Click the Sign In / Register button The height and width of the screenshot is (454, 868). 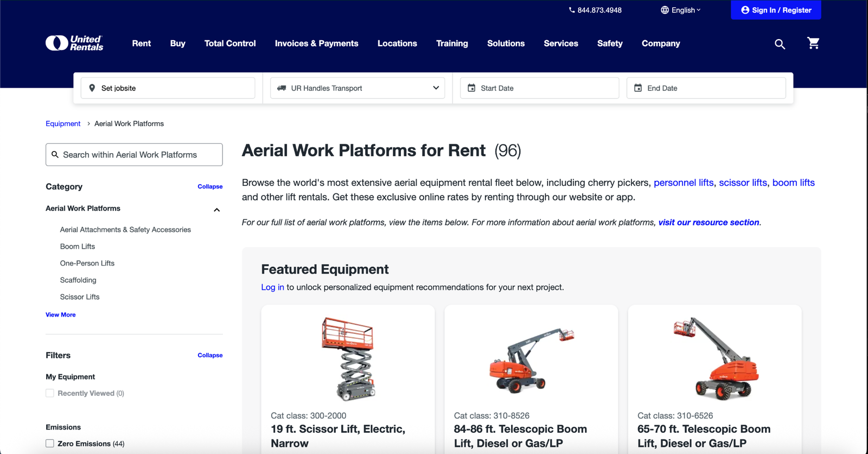(776, 10)
